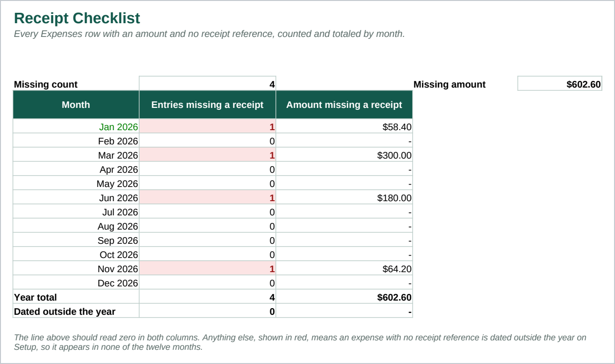The height and width of the screenshot is (364, 615).
Task: Click the Dated outside the year count
Action: pyautogui.click(x=208, y=311)
